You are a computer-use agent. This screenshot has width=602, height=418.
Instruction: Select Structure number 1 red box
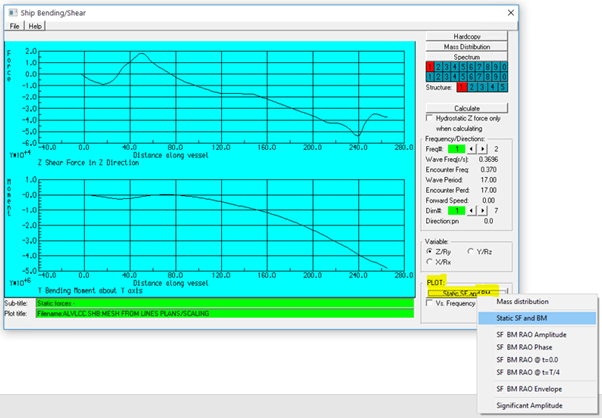pyautogui.click(x=462, y=88)
